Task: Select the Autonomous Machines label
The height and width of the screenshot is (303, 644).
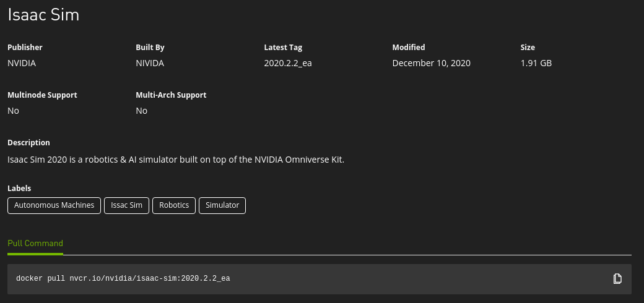Action: pos(54,205)
